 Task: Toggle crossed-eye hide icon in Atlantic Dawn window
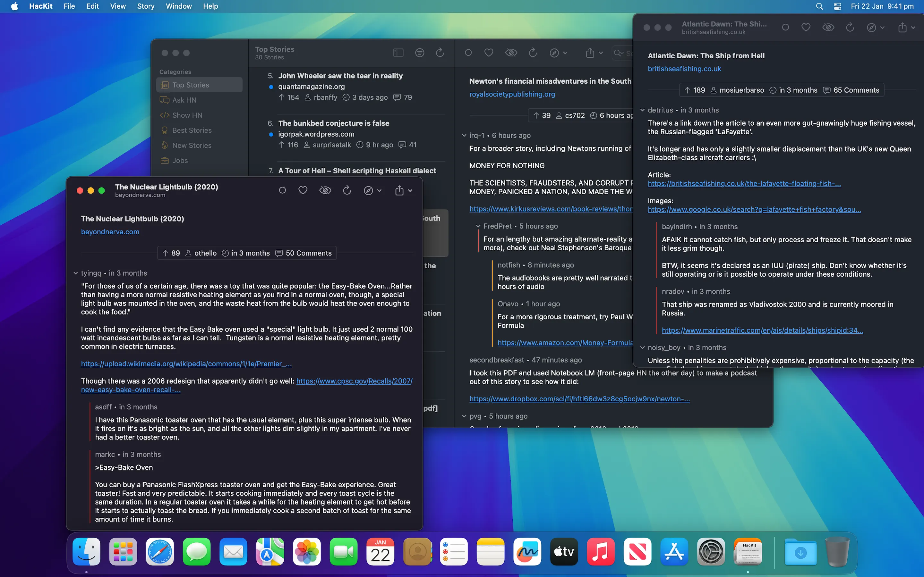pos(828,28)
